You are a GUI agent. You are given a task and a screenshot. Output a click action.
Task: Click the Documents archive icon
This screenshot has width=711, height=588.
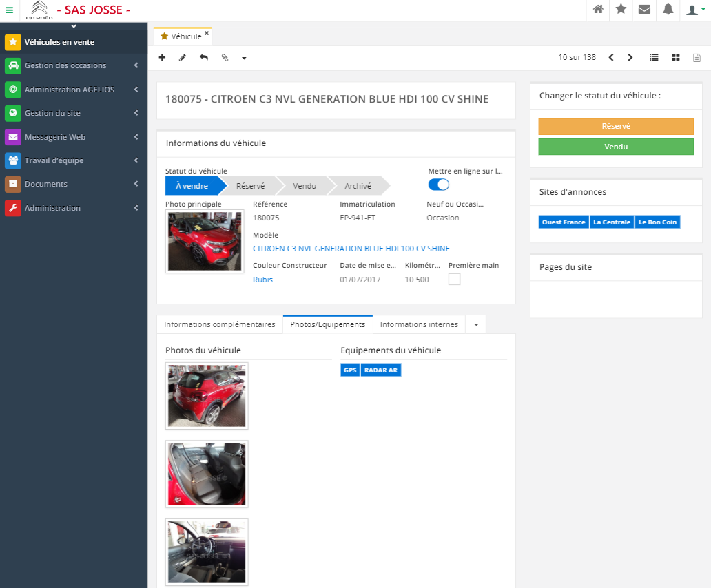(13, 184)
